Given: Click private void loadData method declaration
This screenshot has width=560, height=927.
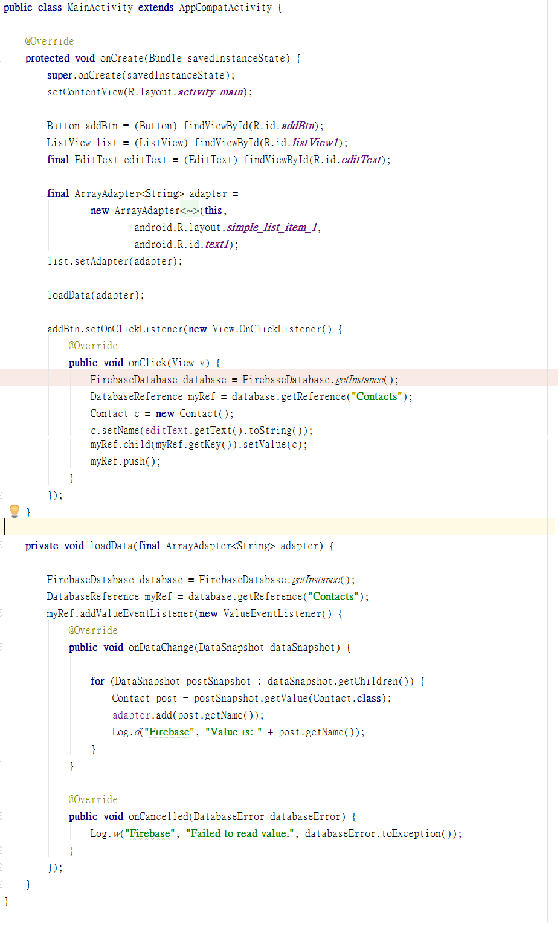Looking at the screenshot, I should click(x=179, y=546).
